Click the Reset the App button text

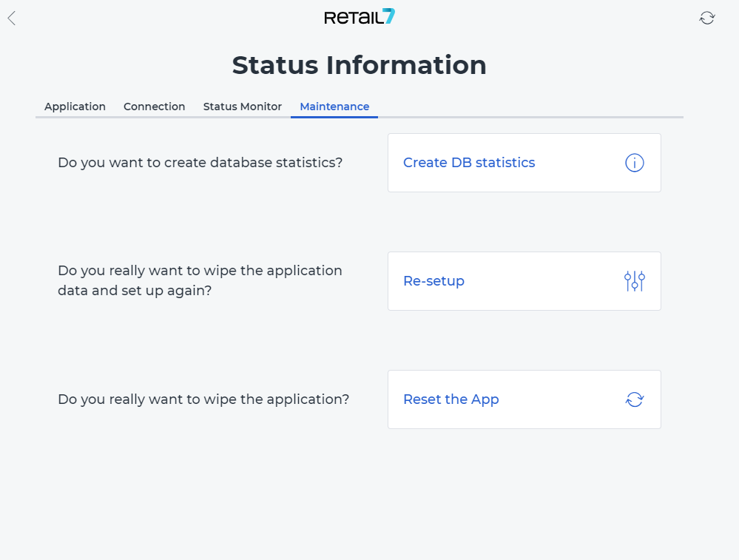(451, 399)
